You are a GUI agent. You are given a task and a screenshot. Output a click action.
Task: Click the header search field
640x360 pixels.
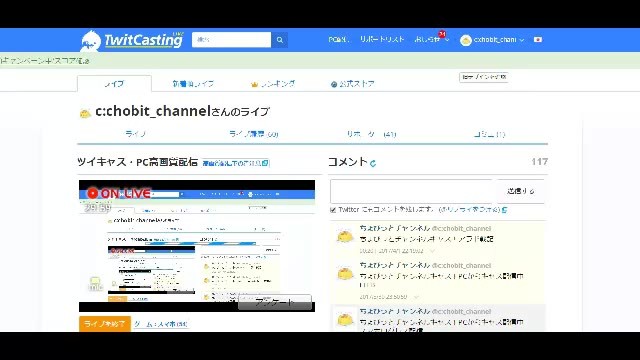[231, 40]
